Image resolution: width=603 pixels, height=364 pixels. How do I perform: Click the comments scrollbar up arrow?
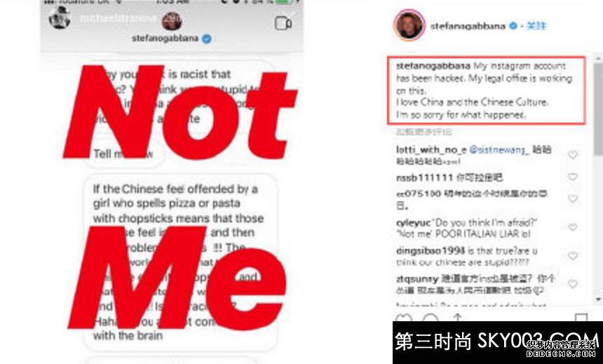598,58
